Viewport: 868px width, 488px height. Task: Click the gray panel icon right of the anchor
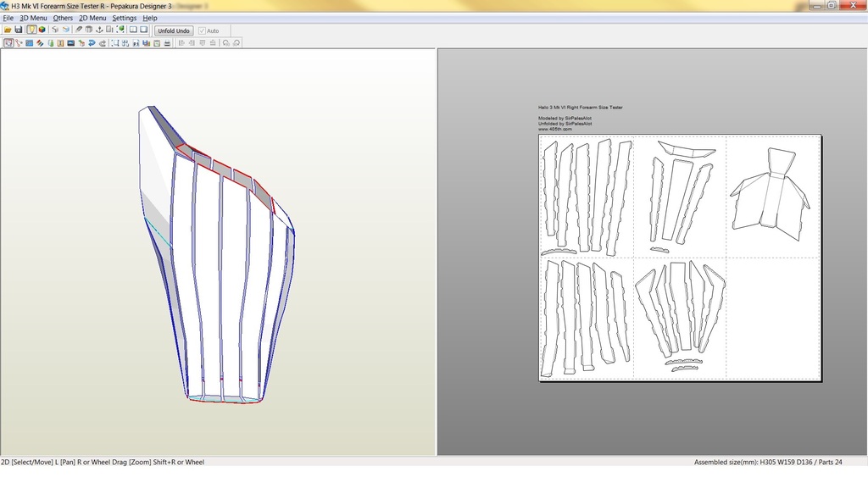[109, 30]
